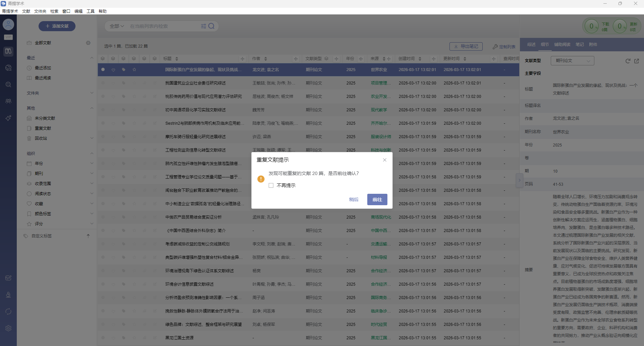Switch to the 笔记 tab
The width and height of the screenshot is (644, 346).
pyautogui.click(x=580, y=45)
